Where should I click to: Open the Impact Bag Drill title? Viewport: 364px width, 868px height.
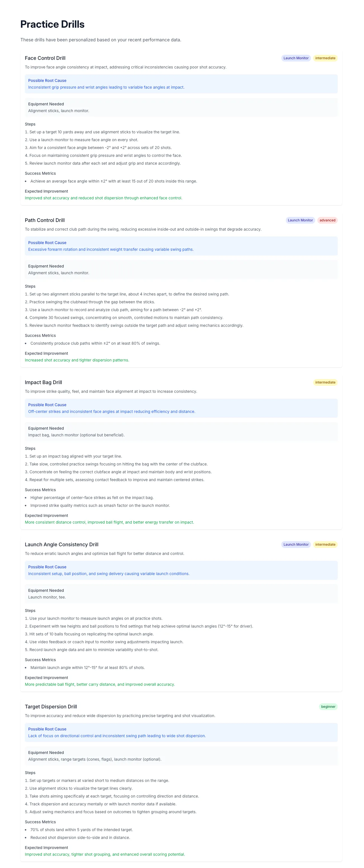[x=43, y=382]
